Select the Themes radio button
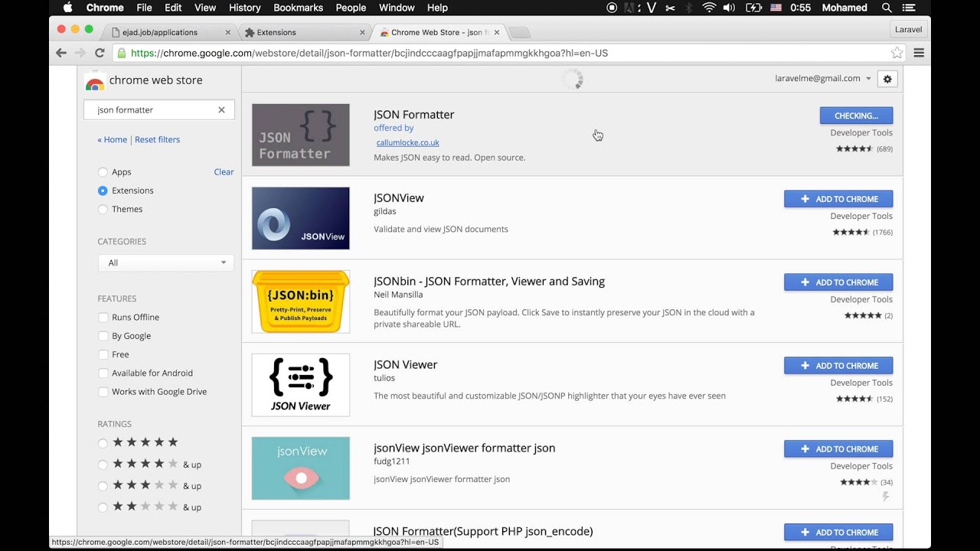The image size is (980, 551). (103, 209)
